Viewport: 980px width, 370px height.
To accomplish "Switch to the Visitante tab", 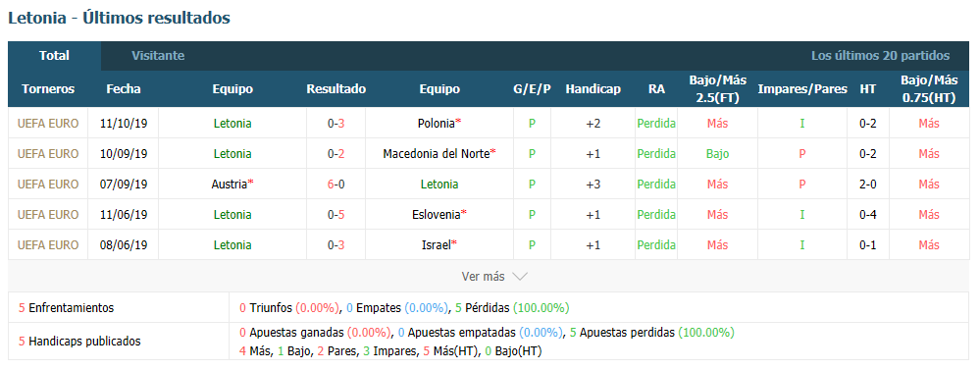I will pyautogui.click(x=158, y=56).
